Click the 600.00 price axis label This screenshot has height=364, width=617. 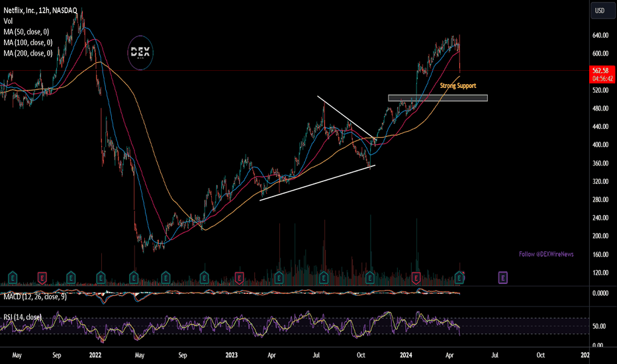point(600,54)
